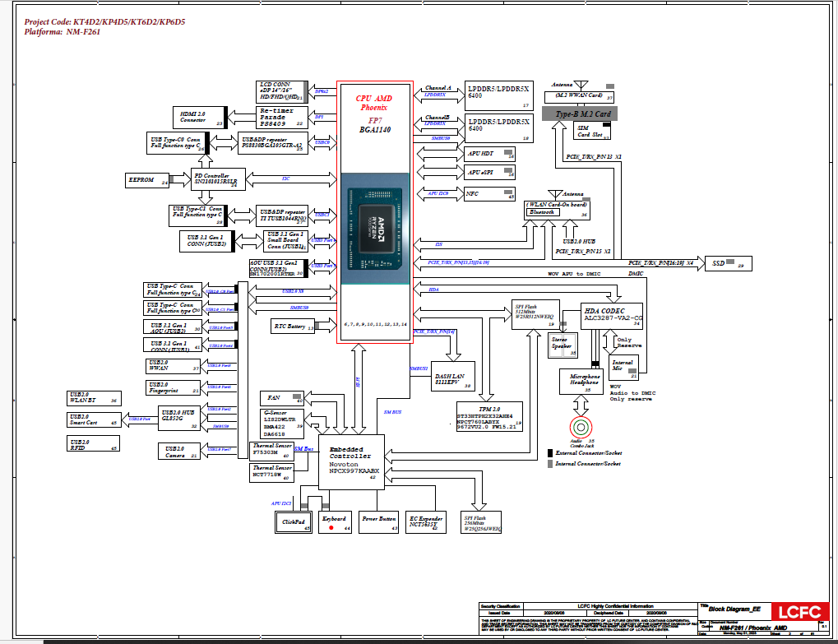The height and width of the screenshot is (644, 838).
Task: Click the SPI Flash 256Mbits block
Action: [481, 522]
